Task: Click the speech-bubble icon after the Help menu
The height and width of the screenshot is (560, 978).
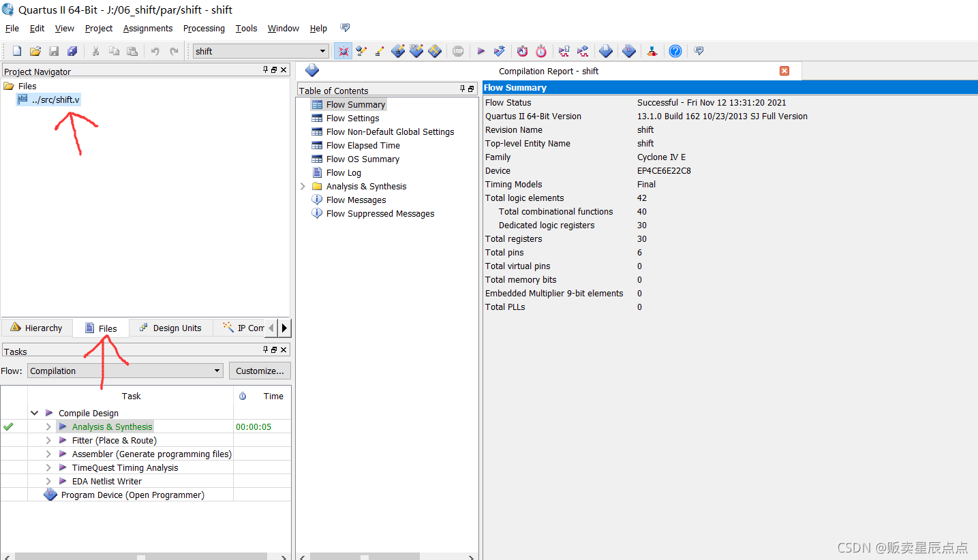Action: 345,28
